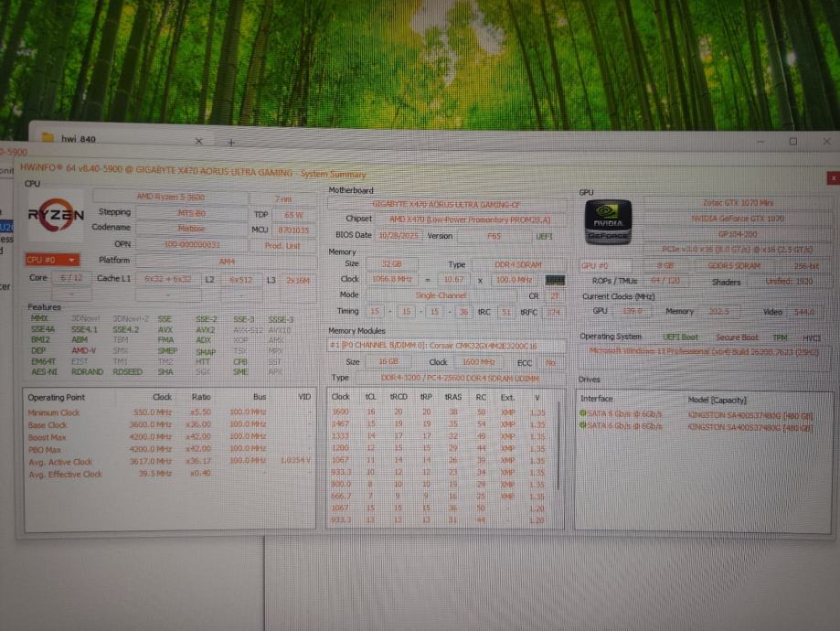Open the GPU #0 selector dropdown
Screen dimensions: 840x631
click(x=605, y=266)
